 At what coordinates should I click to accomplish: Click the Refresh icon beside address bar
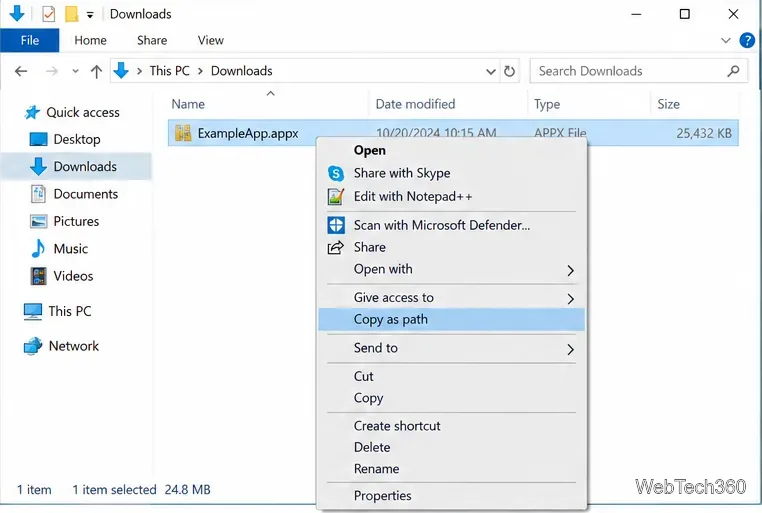pos(509,71)
